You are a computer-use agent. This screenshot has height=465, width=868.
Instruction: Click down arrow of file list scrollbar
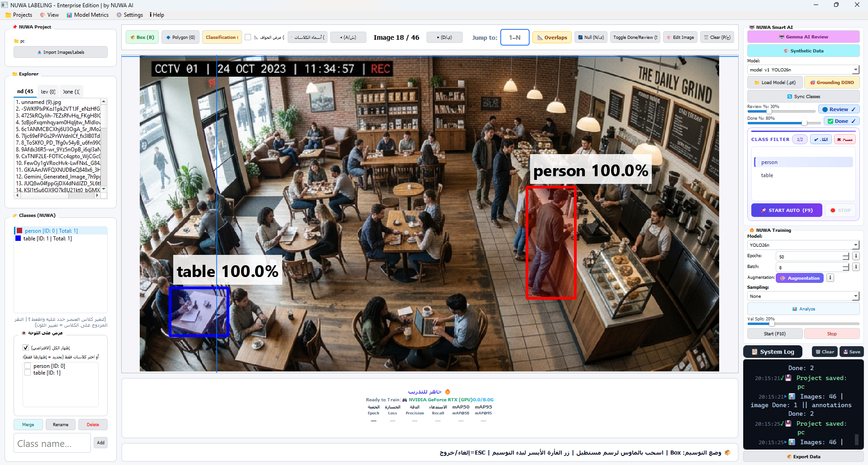(x=104, y=189)
